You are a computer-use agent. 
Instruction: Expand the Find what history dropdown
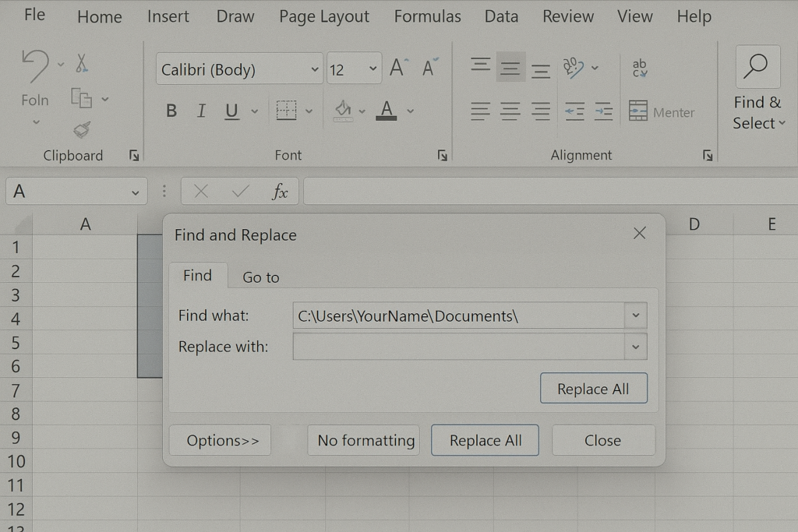636,315
